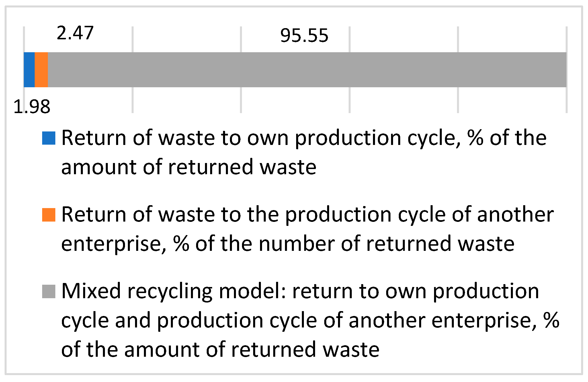The width and height of the screenshot is (588, 382).
Task: Click the orange legend color square
Action: (49, 215)
